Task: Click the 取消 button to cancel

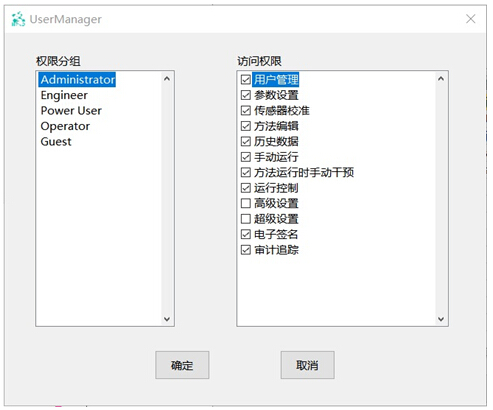Action: 307,365
